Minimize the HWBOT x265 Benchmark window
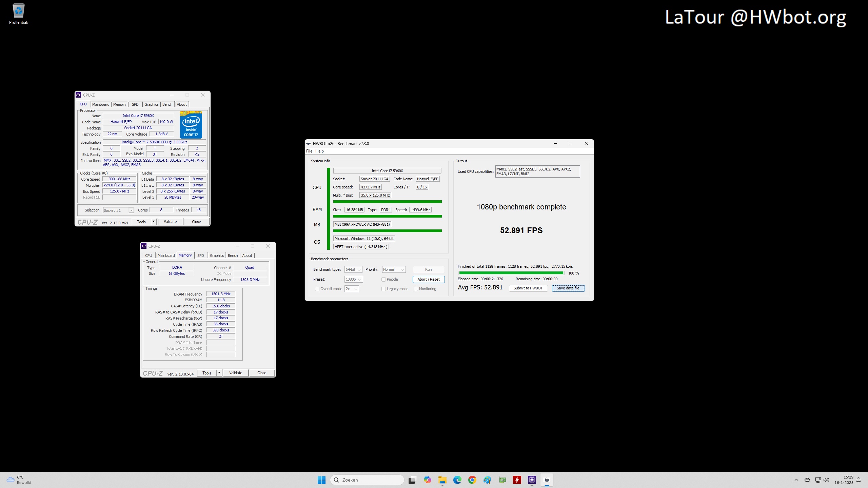This screenshot has height=488, width=868. point(555,143)
